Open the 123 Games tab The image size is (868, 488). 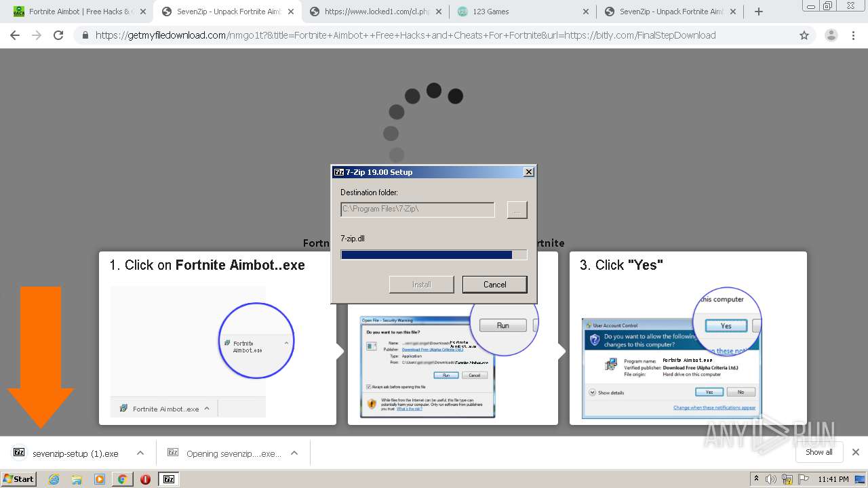pos(522,12)
